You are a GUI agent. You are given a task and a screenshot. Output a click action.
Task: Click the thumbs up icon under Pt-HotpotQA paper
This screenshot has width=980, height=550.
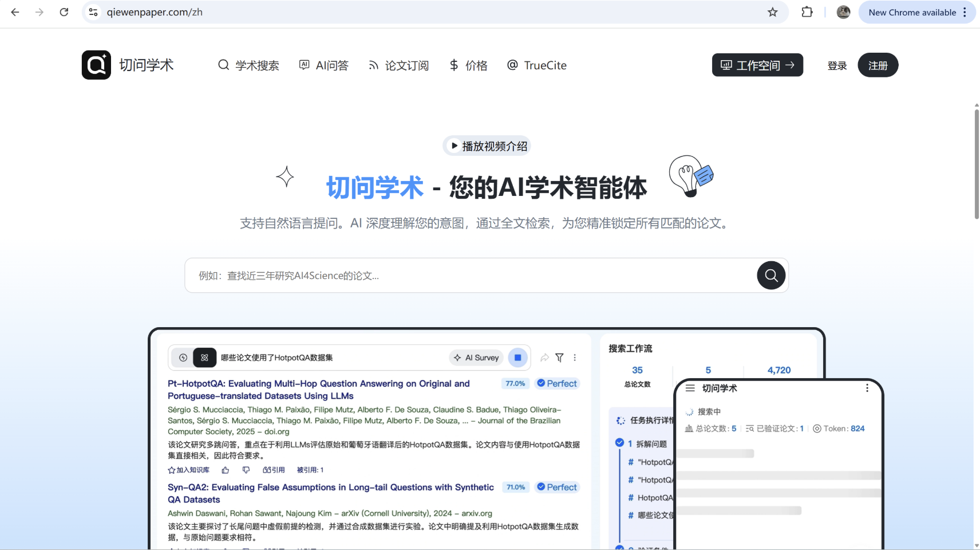[226, 470]
